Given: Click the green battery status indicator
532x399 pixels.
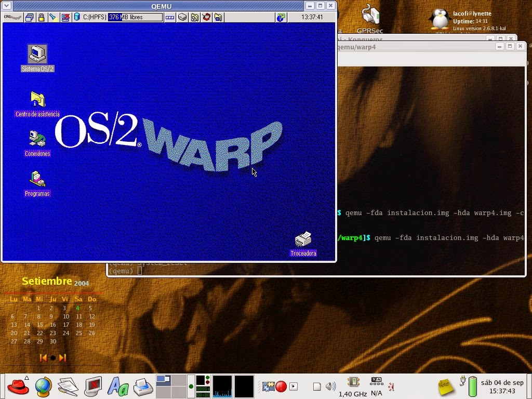Looking at the screenshot, I should click(x=472, y=387).
